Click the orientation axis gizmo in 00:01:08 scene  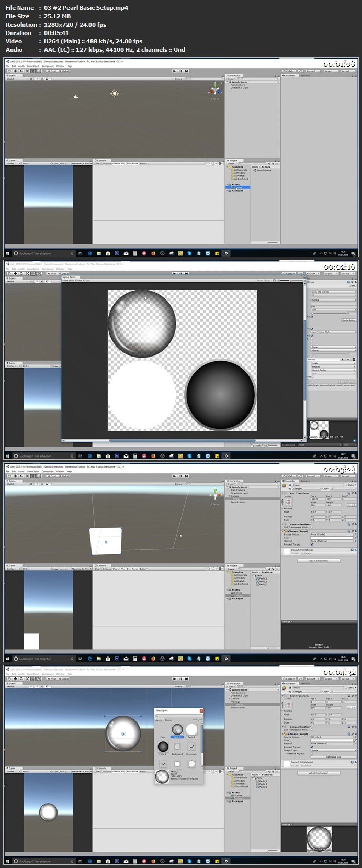(214, 90)
